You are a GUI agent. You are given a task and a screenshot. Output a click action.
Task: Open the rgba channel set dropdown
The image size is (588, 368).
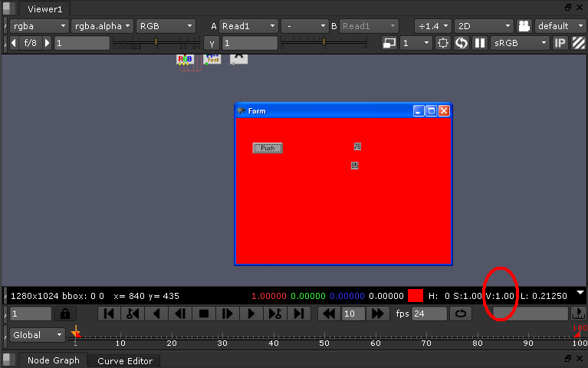(x=38, y=25)
